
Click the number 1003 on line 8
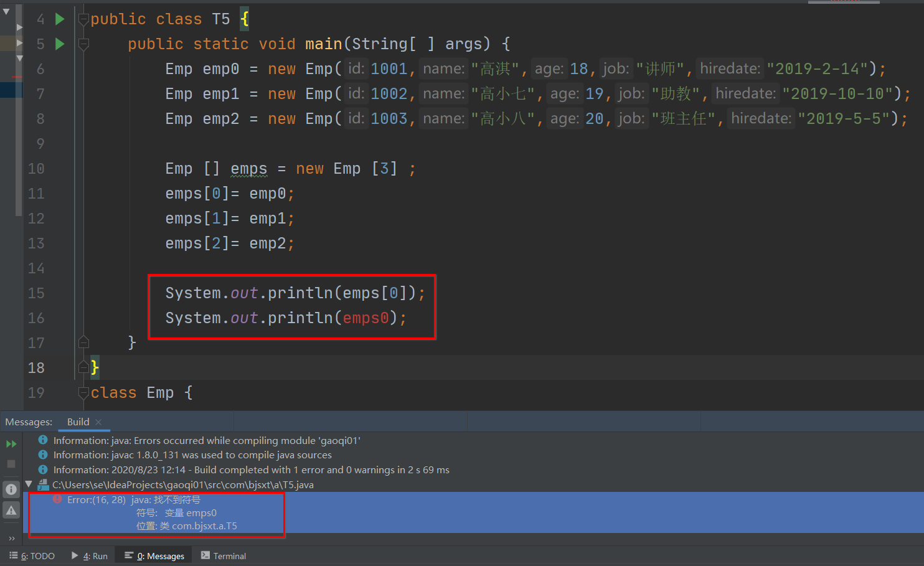[x=389, y=118]
